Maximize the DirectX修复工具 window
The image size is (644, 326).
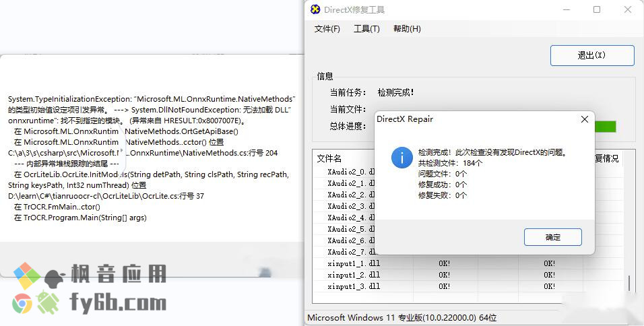[597, 9]
